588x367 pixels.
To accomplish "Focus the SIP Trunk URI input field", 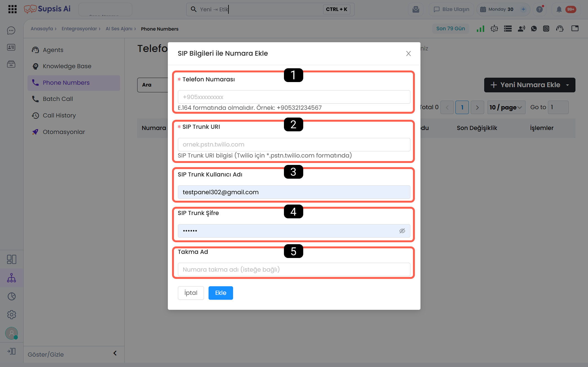I will coord(294,145).
